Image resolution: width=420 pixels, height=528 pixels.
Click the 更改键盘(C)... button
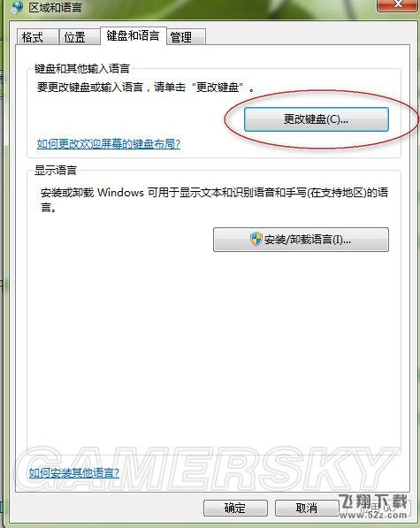(x=317, y=119)
